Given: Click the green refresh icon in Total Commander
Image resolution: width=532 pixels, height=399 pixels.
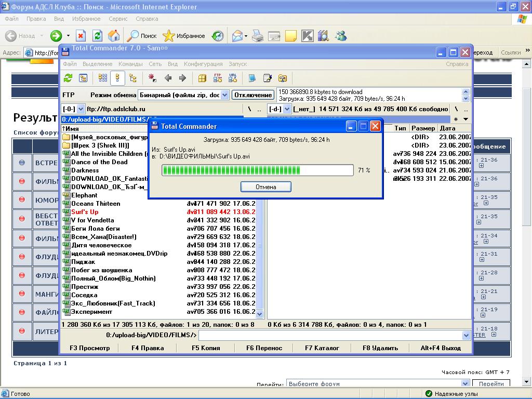Looking at the screenshot, I should 68,78.
